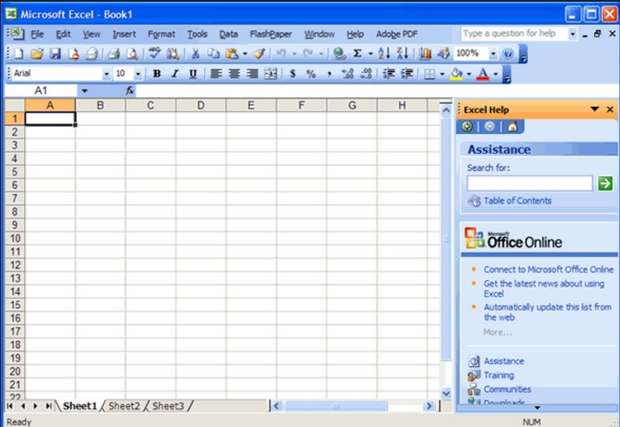
Task: Click the New workbook icon
Action: click(18, 53)
